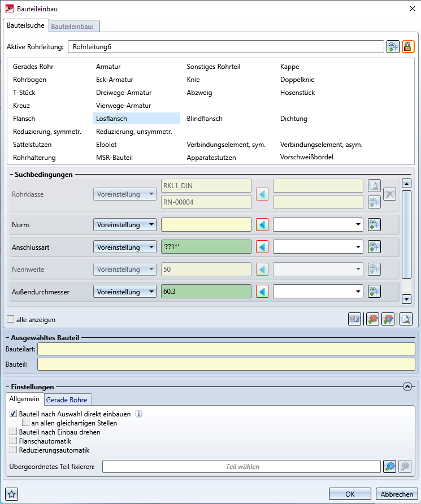Screen dimensions: 421x504
Task: Click the 'Teil wählen' input field
Action: [242, 466]
